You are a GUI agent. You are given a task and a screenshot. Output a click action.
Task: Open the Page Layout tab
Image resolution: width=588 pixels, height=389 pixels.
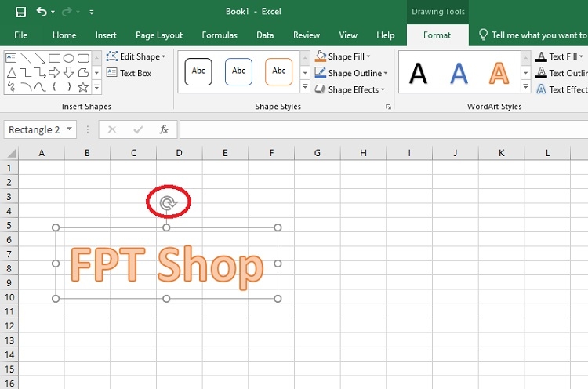159,35
